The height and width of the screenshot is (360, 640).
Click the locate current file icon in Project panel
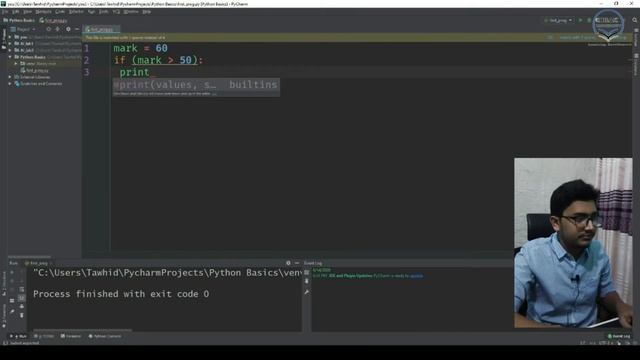coord(49,29)
